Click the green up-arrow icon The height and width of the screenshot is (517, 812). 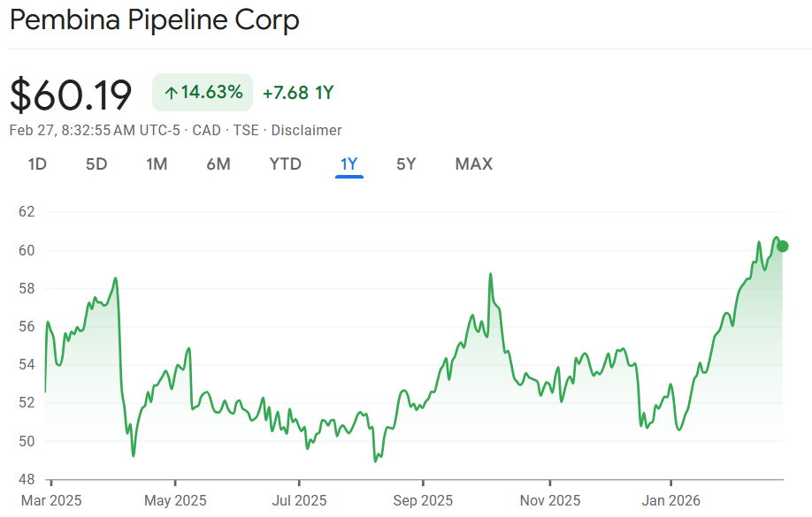171,93
